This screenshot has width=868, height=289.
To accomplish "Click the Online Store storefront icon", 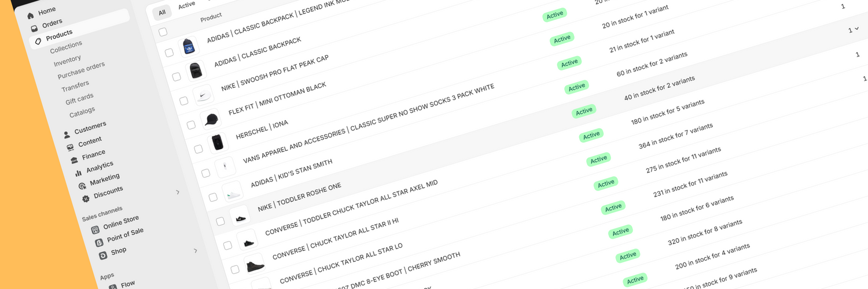I will click(x=95, y=229).
